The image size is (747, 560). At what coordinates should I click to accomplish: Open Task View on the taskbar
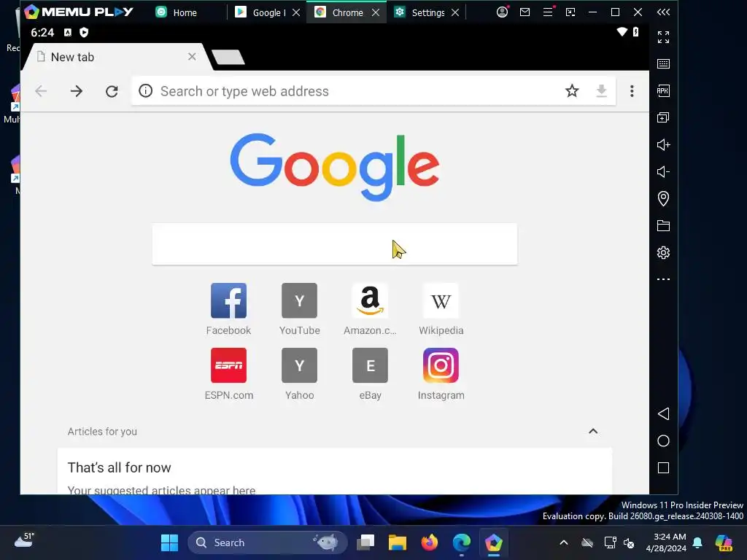pyautogui.click(x=366, y=542)
